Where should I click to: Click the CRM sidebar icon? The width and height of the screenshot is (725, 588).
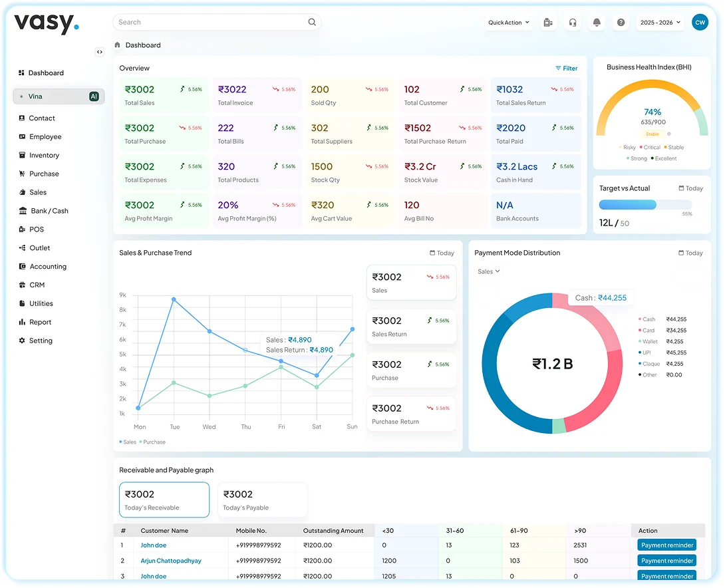pyautogui.click(x=22, y=285)
